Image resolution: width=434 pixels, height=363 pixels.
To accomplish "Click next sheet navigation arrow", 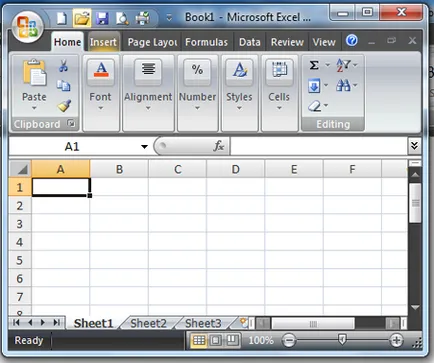I will 43,322.
